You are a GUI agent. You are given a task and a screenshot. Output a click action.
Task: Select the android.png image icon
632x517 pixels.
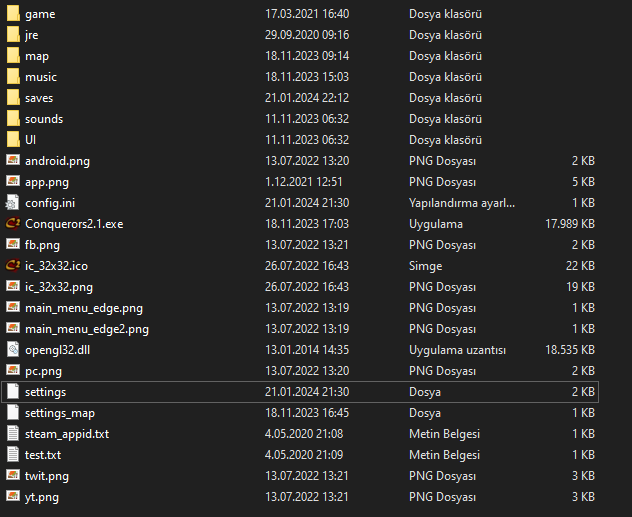coord(13,160)
